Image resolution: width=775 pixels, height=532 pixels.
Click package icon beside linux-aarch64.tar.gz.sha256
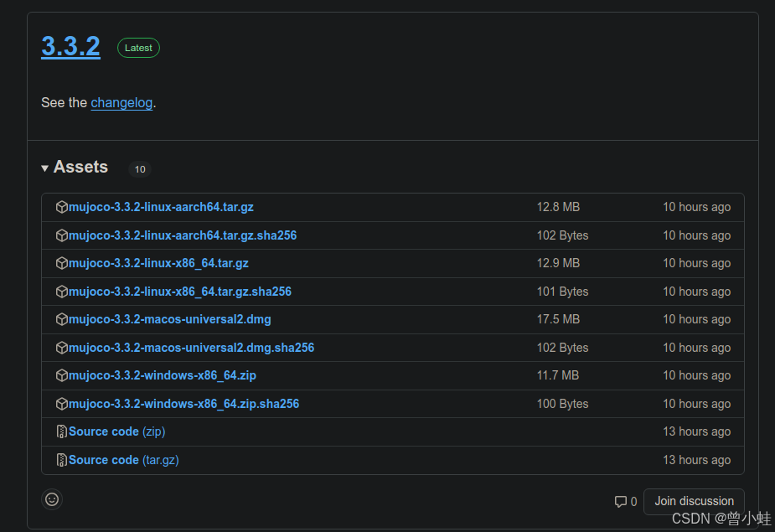(62, 235)
